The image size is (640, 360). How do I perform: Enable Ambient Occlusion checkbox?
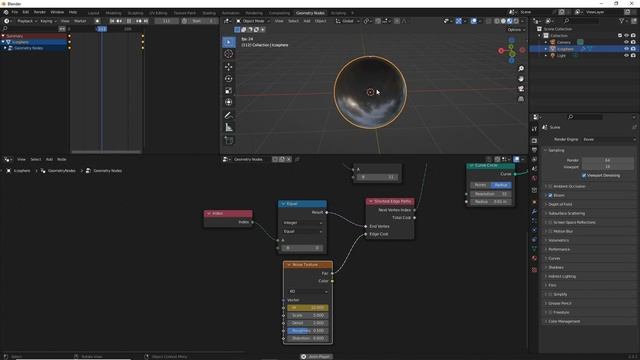[550, 186]
